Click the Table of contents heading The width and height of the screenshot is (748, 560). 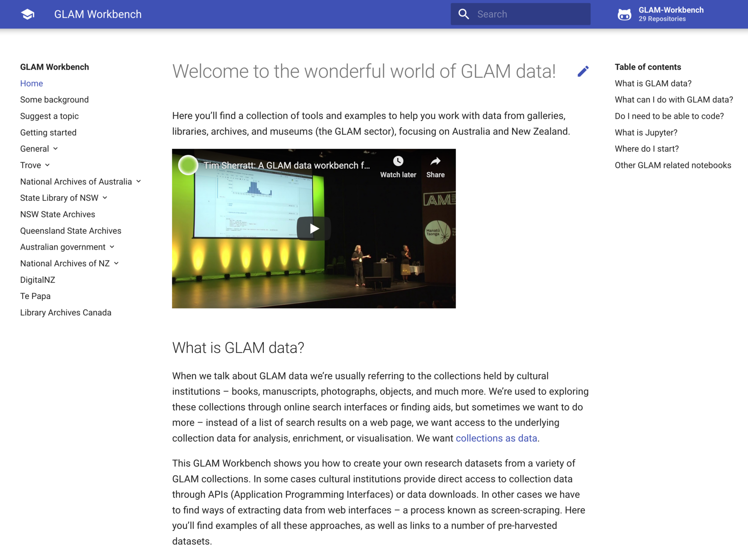(x=648, y=67)
